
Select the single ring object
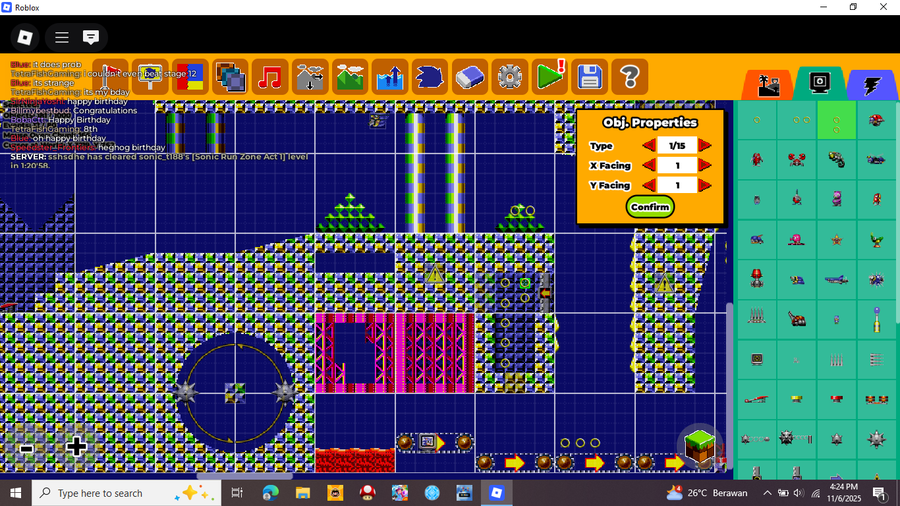[757, 120]
